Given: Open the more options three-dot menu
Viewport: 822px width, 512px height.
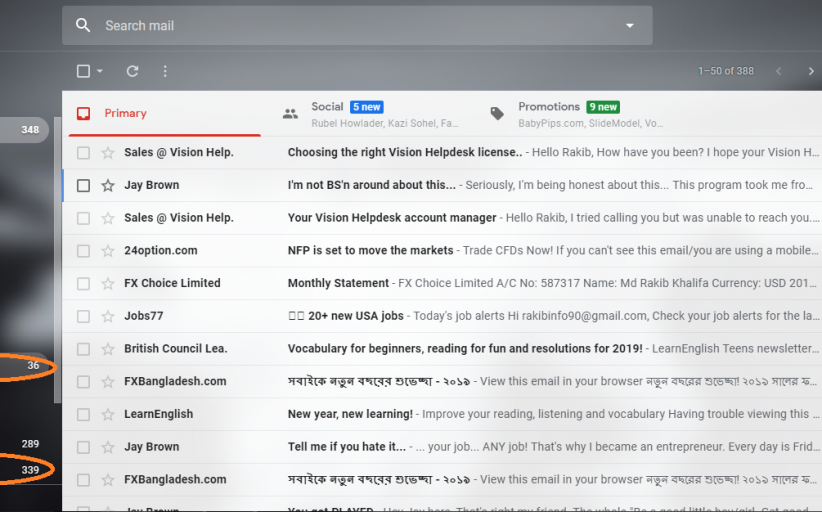Looking at the screenshot, I should pos(165,71).
